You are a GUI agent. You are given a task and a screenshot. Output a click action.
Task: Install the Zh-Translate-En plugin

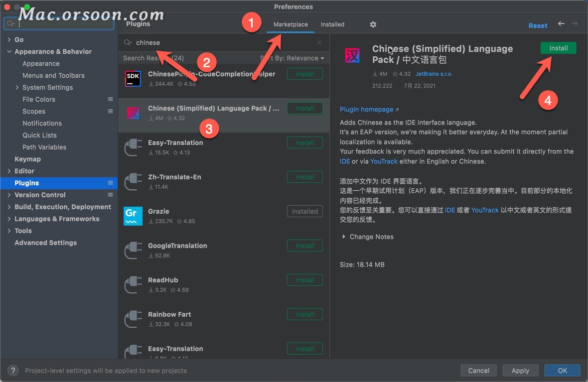(305, 177)
